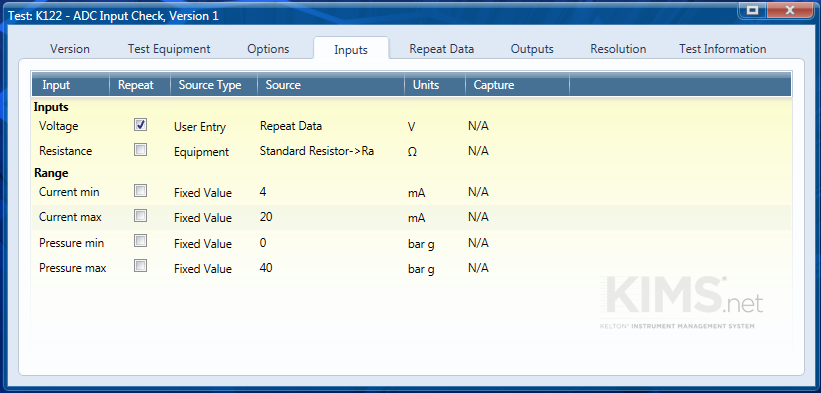Click the 'bar g' unit for Pressure max
The image size is (821, 393).
click(421, 270)
